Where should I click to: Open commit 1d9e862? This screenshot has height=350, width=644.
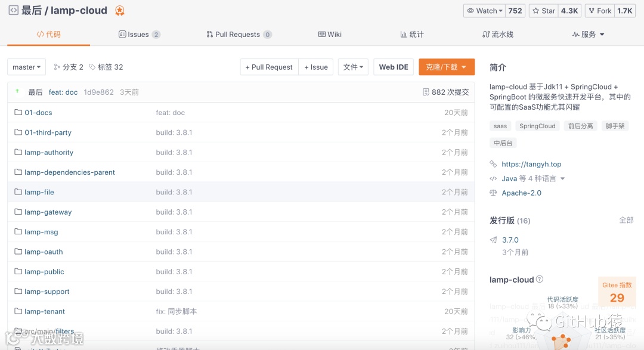(x=98, y=92)
